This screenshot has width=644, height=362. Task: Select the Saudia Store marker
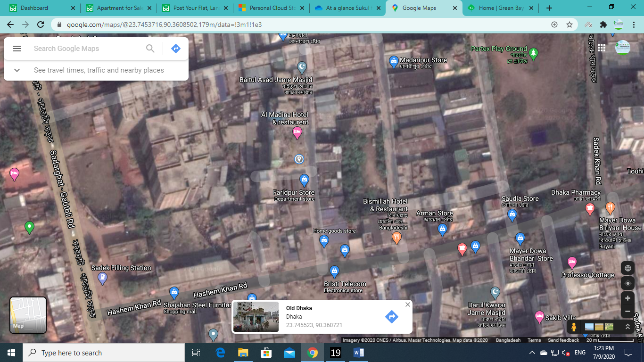(512, 216)
